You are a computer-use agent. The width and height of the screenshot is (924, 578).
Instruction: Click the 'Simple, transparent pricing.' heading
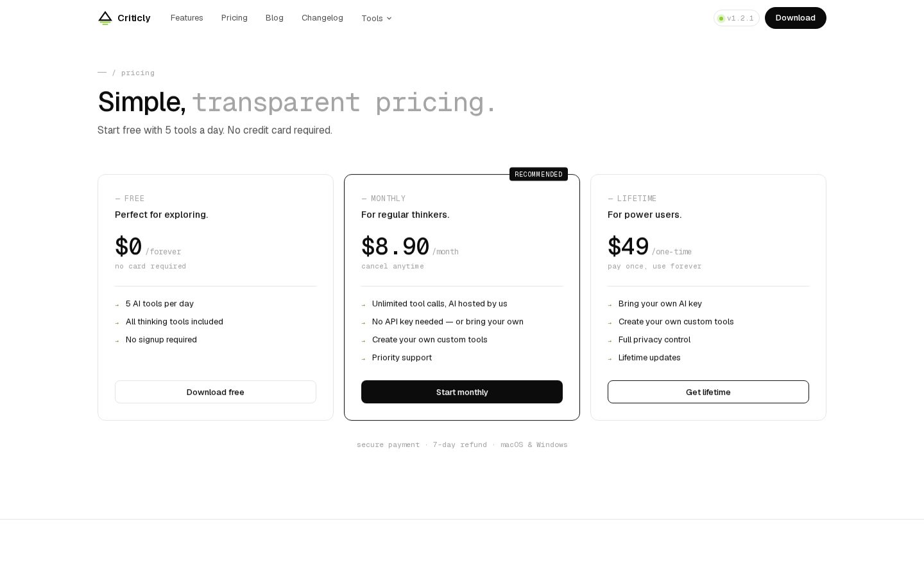297,102
